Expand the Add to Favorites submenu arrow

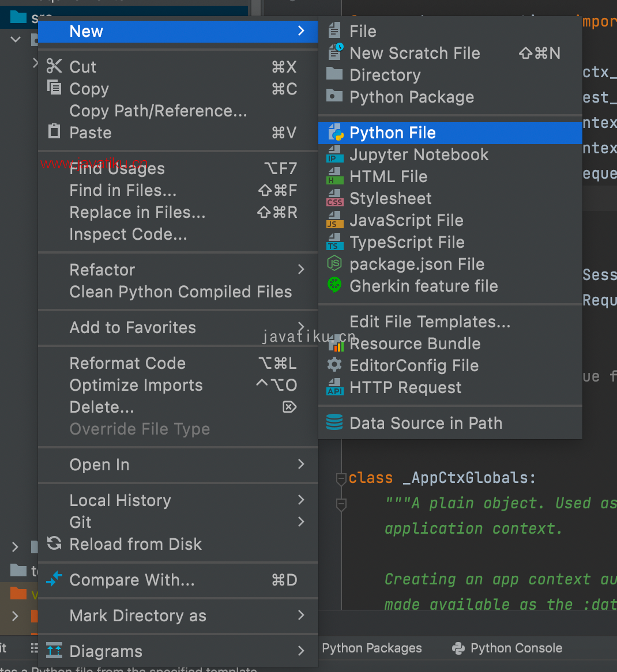click(301, 327)
